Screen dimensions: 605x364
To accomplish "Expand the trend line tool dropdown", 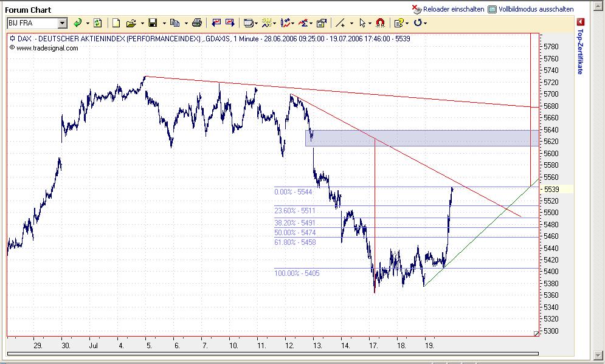I will [x=351, y=24].
